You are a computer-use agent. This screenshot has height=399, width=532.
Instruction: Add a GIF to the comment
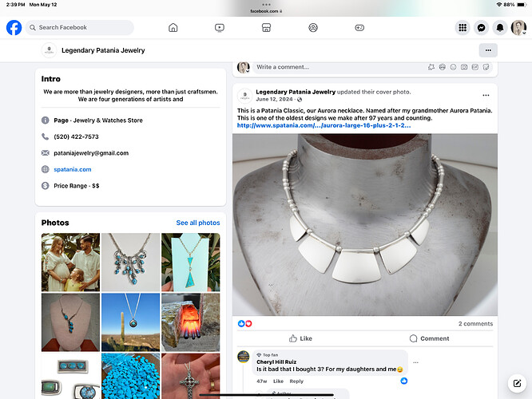475,67
